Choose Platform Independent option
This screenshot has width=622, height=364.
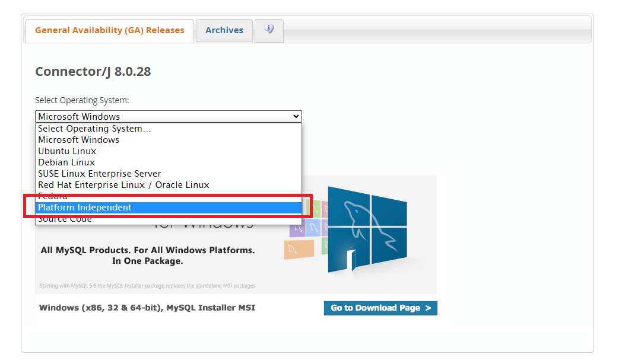(x=168, y=207)
